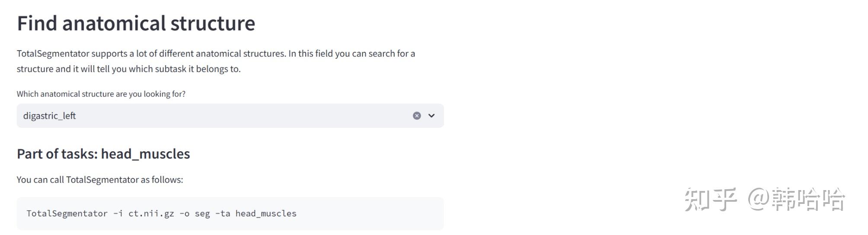Click empty space inside the structure select box
The width and height of the screenshot is (868, 235).
(242, 116)
